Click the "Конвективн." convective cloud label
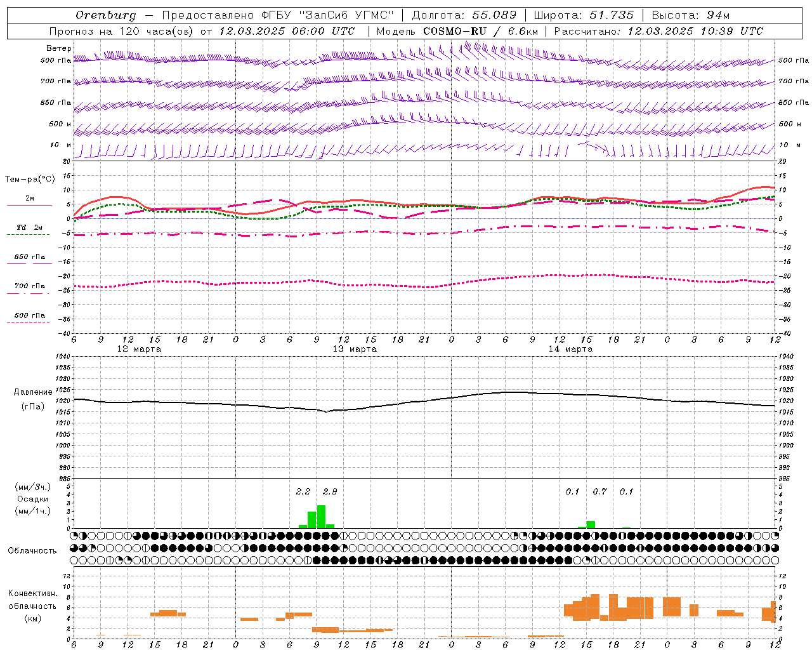The height and width of the screenshot is (650, 812). pos(33,594)
